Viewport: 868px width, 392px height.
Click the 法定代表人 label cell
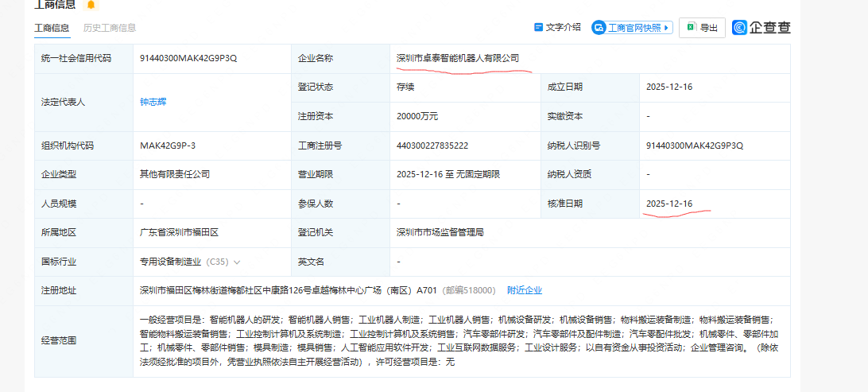[x=83, y=103]
